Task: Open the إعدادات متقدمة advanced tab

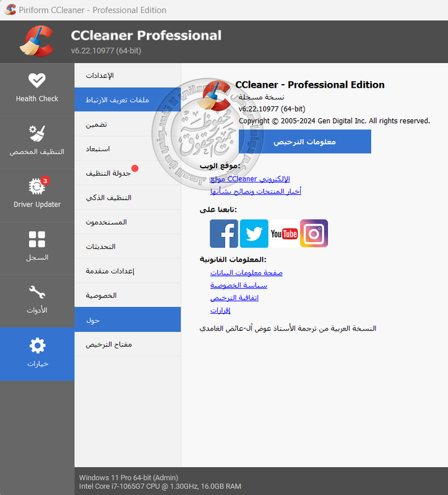Action: [127, 271]
